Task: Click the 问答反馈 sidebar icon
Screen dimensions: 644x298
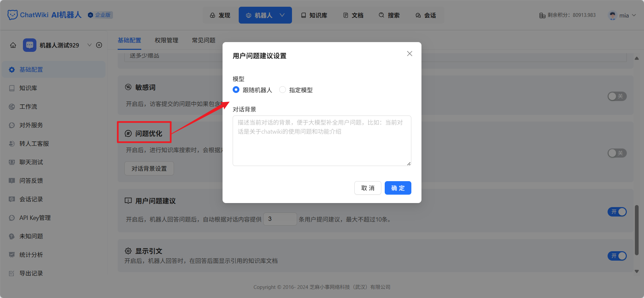Action: point(12,181)
